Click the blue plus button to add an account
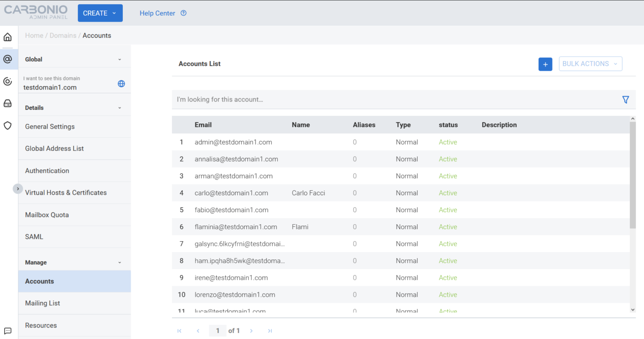 (545, 64)
